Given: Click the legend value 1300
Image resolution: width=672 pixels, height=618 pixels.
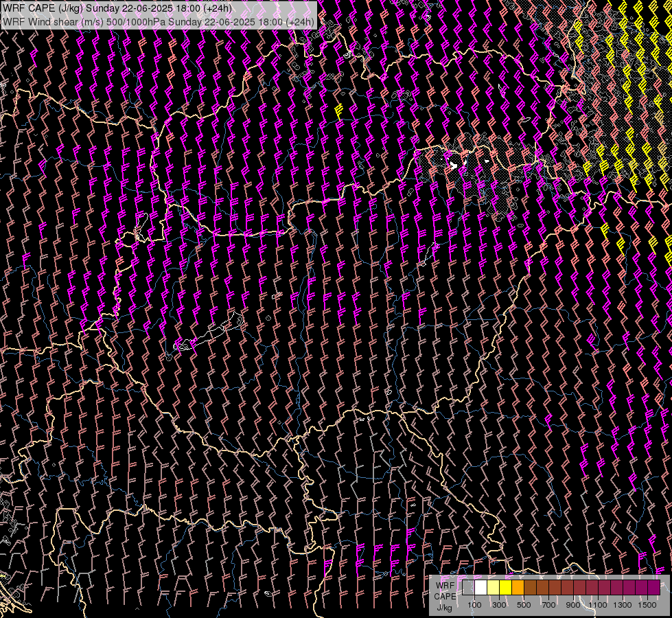Looking at the screenshot, I should pyautogui.click(x=623, y=605).
